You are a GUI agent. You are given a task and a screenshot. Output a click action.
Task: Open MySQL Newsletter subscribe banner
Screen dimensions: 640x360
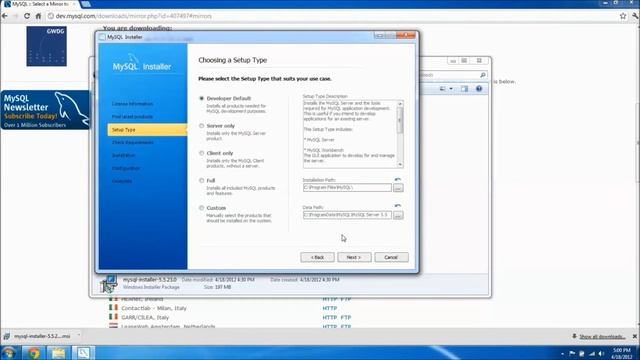click(45, 110)
